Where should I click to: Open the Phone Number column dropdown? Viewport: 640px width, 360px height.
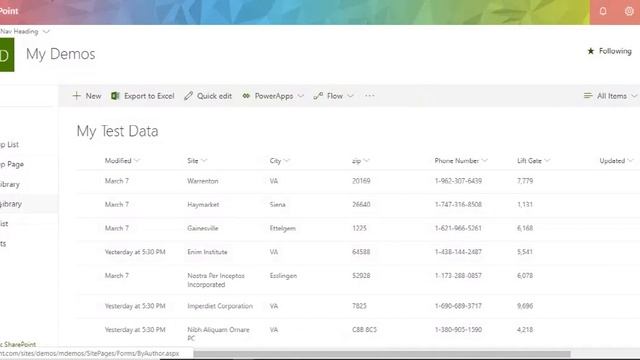(484, 161)
